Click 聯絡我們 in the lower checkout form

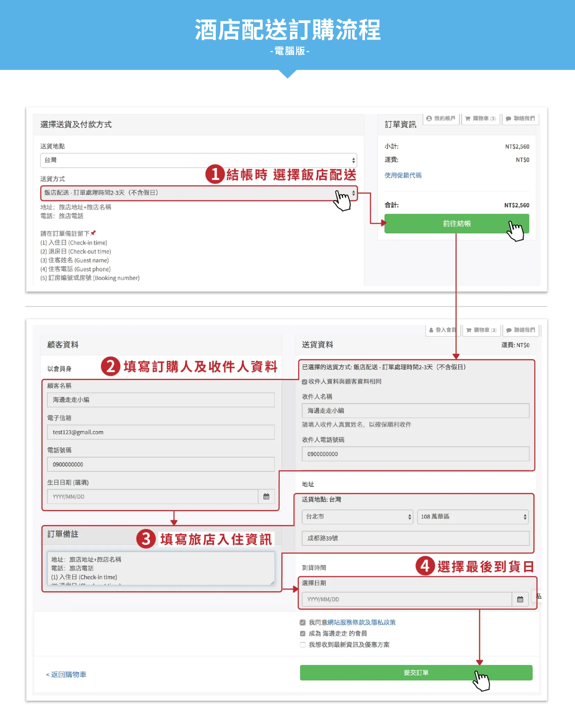click(x=521, y=330)
